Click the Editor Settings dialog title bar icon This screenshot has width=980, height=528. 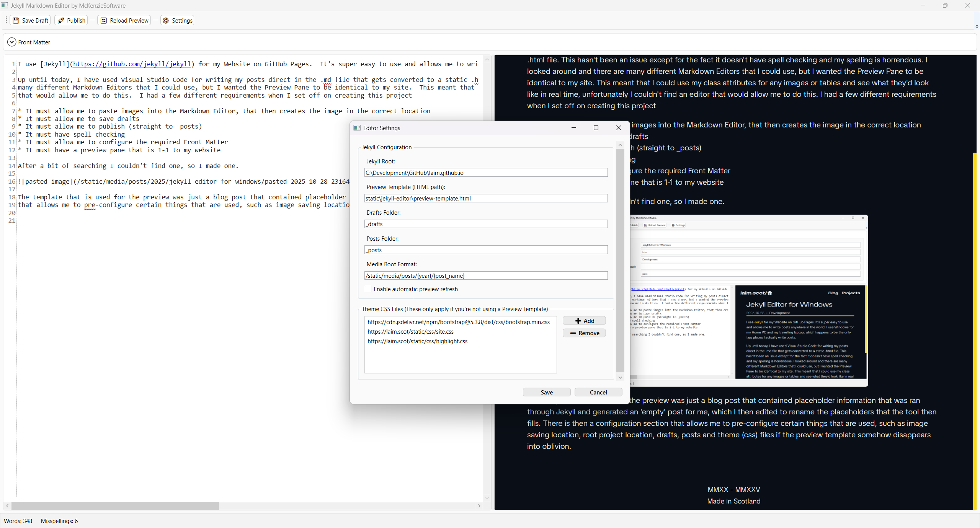click(357, 128)
